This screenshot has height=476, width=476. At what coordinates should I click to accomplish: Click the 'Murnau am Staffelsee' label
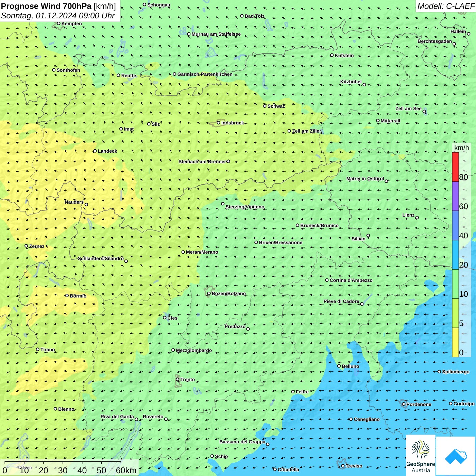pyautogui.click(x=216, y=34)
